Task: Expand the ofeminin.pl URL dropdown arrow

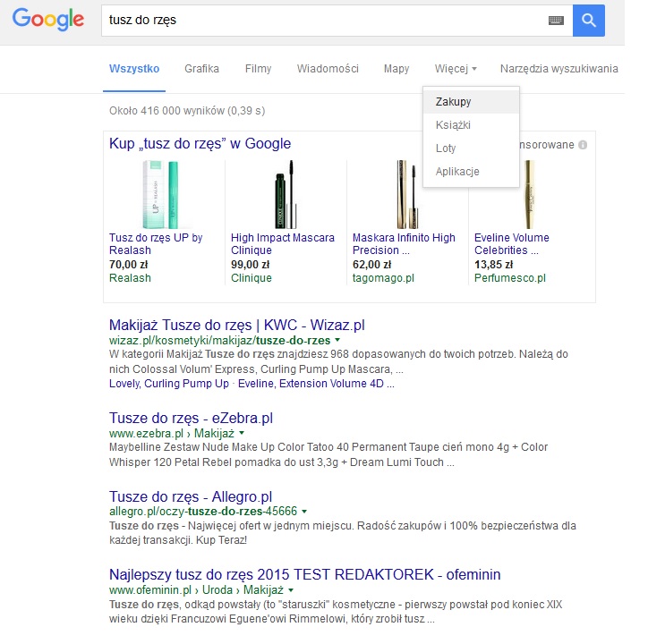Action: (291, 589)
